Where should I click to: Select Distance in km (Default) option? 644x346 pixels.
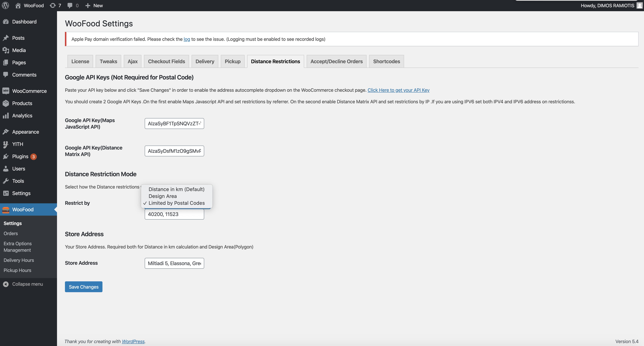pyautogui.click(x=176, y=189)
